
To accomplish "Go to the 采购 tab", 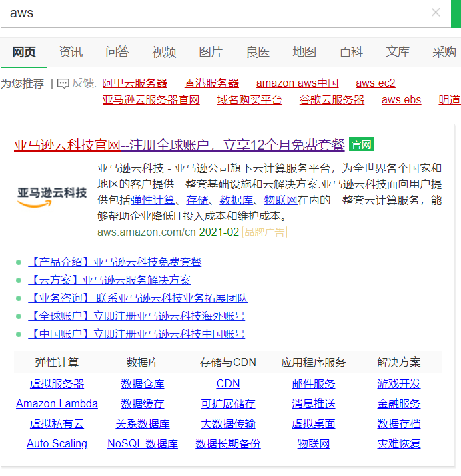I will [444, 52].
